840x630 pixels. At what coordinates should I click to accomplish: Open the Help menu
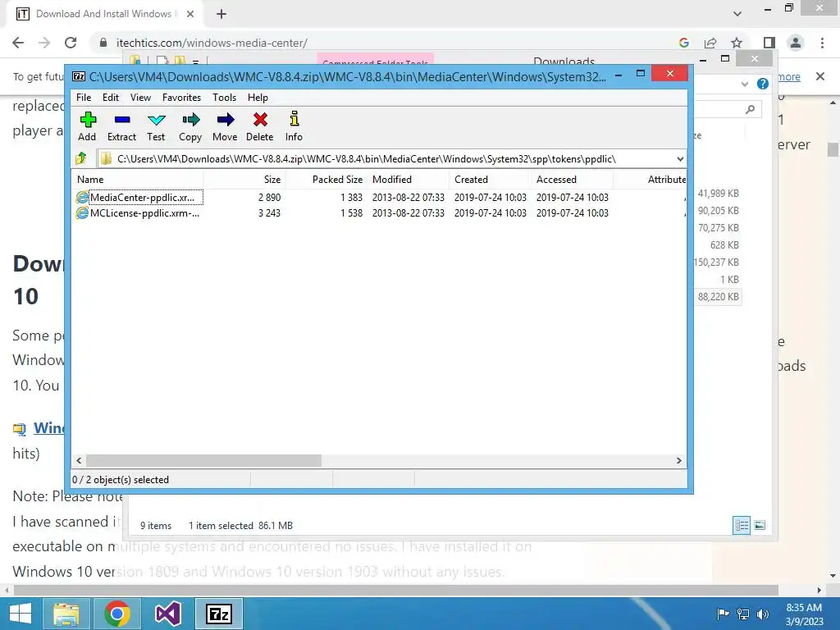pos(258,98)
